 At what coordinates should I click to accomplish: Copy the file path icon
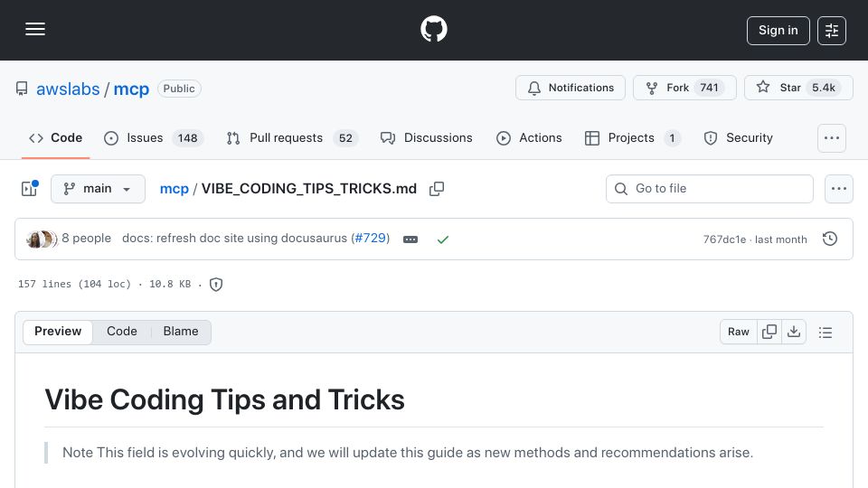pyautogui.click(x=437, y=189)
